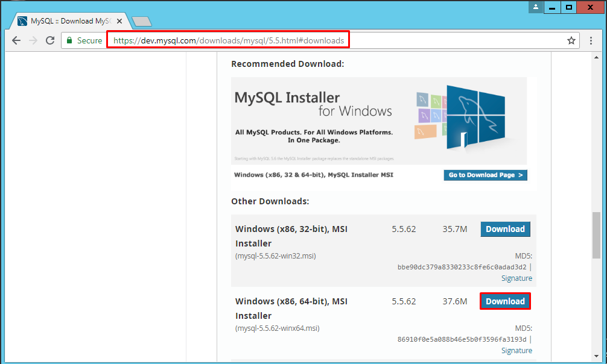Maximize the Chrome window
The width and height of the screenshot is (607, 364).
pos(568,7)
